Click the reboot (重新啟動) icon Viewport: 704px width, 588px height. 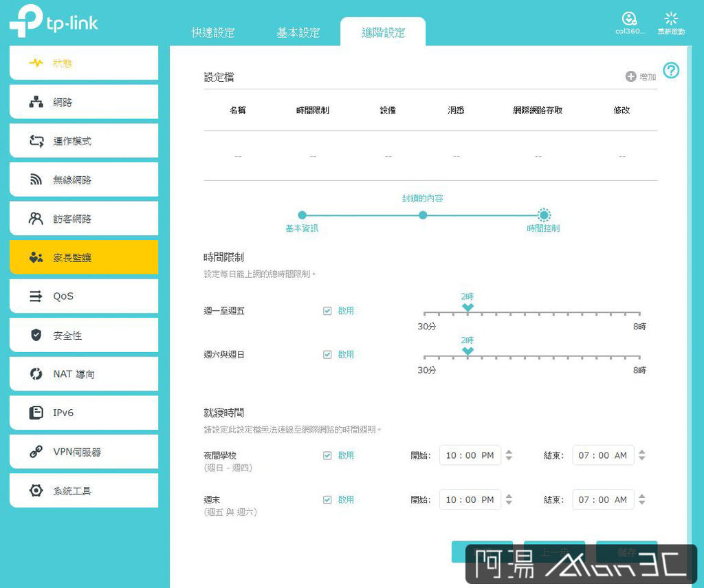(x=671, y=19)
